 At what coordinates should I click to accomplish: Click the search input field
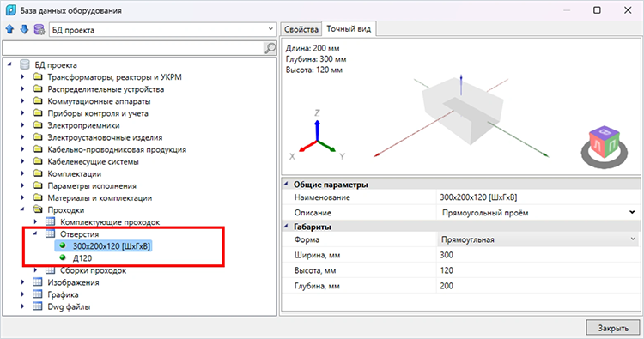click(x=132, y=48)
